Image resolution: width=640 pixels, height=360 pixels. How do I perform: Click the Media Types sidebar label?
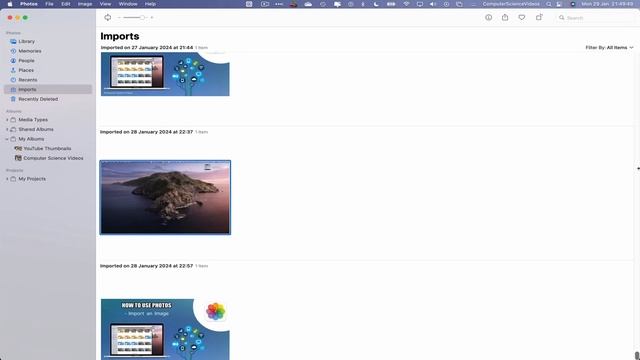33,120
